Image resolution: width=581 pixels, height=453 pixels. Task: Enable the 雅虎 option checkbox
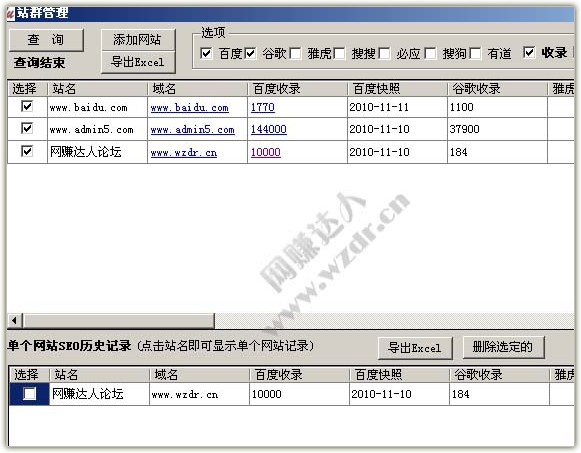point(295,54)
